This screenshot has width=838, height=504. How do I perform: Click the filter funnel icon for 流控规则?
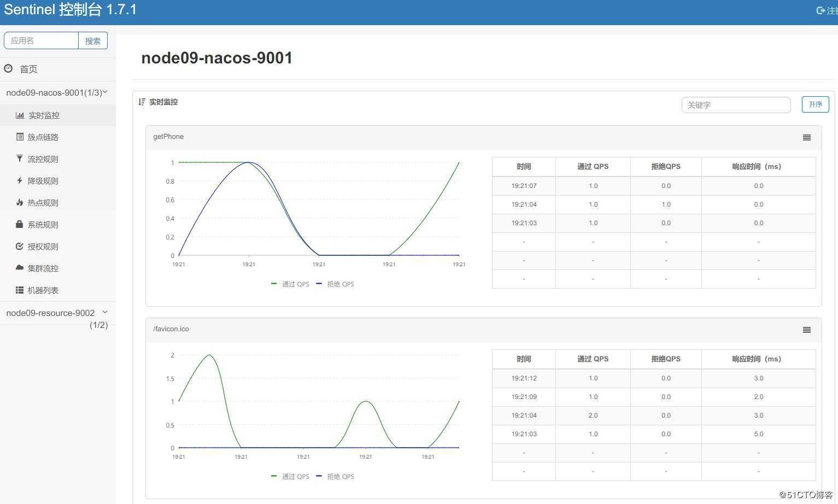pyautogui.click(x=20, y=159)
